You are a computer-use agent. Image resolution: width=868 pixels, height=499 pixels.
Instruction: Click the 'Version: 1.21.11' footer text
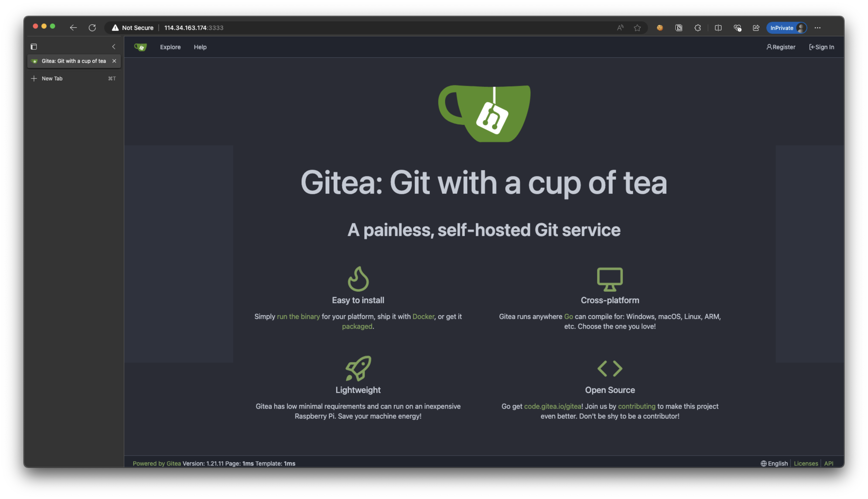tap(203, 463)
